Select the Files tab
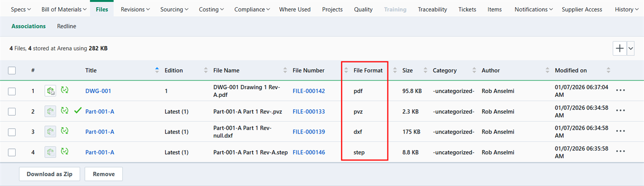 point(102,9)
